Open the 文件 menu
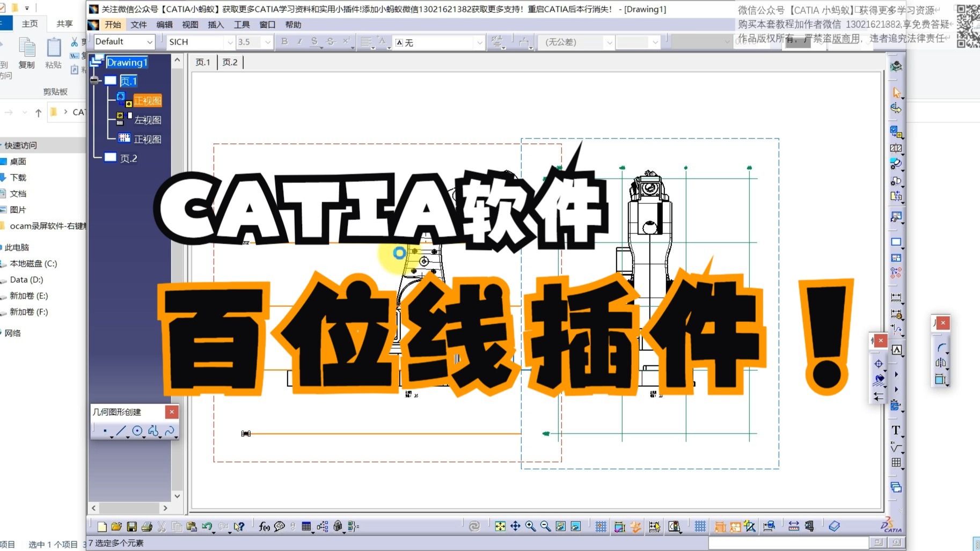This screenshot has width=980, height=551. [138, 25]
